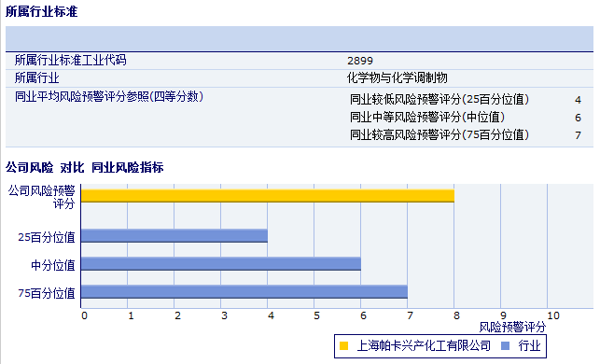Viewport: 600px width, 364px height.
Task: Click the 行业 legend label
Action: point(529,346)
